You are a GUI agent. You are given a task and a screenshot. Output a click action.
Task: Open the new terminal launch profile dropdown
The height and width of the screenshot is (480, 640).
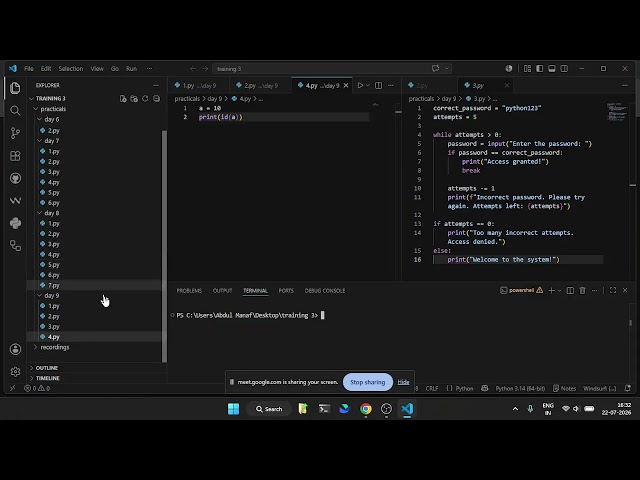[x=559, y=290]
